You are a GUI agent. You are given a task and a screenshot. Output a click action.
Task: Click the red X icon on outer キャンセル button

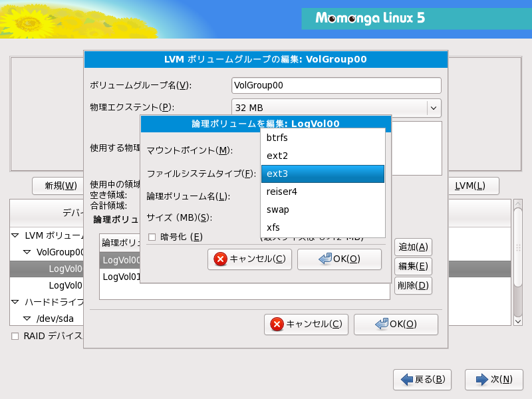point(277,325)
